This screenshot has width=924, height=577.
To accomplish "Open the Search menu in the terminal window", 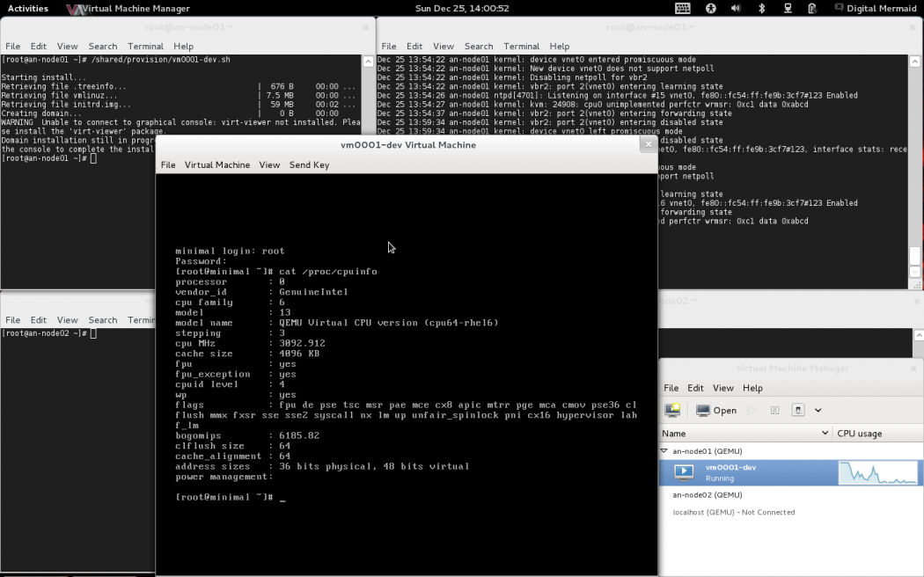I will click(103, 46).
